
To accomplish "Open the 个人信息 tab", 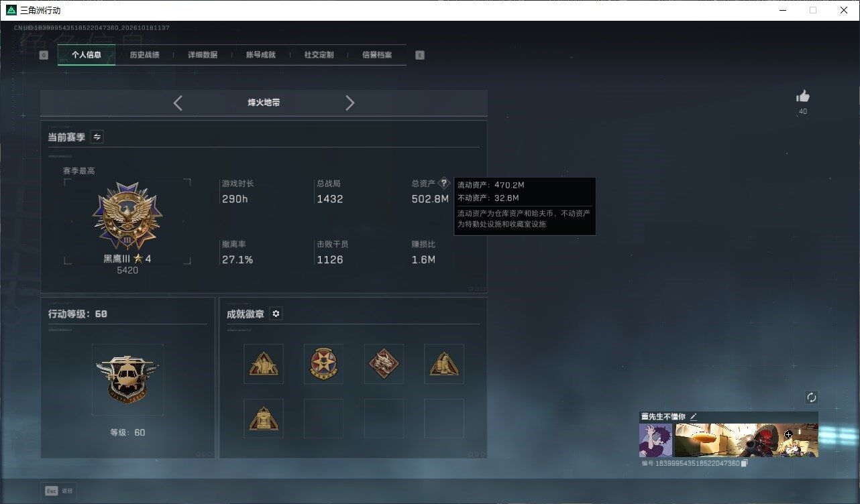I will (87, 55).
